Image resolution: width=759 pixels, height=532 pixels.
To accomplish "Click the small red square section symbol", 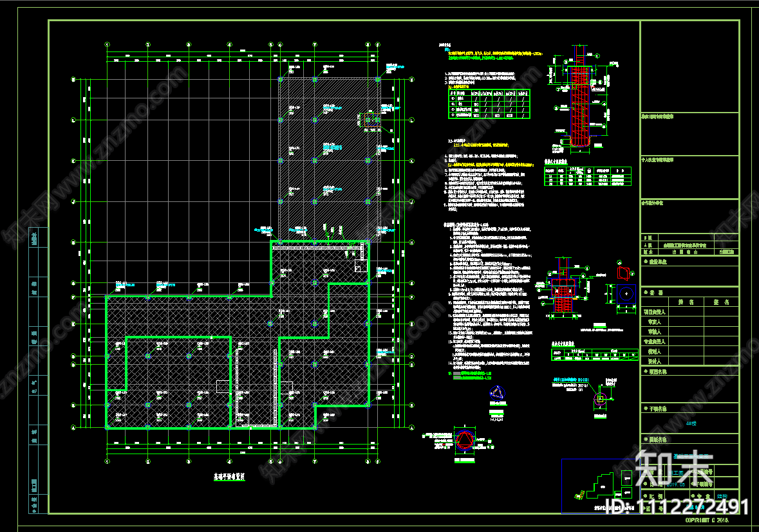I will coord(624,273).
